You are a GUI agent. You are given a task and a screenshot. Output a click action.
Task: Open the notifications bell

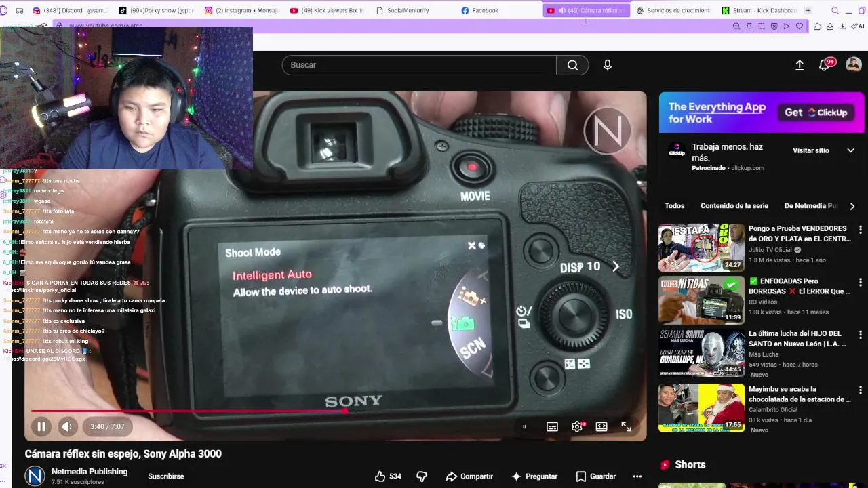tap(825, 65)
